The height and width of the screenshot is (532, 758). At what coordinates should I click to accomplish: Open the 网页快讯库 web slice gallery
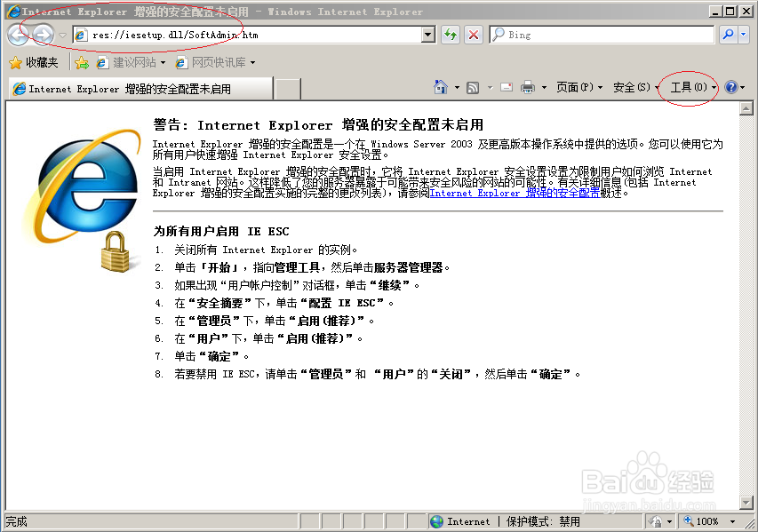pyautogui.click(x=215, y=62)
